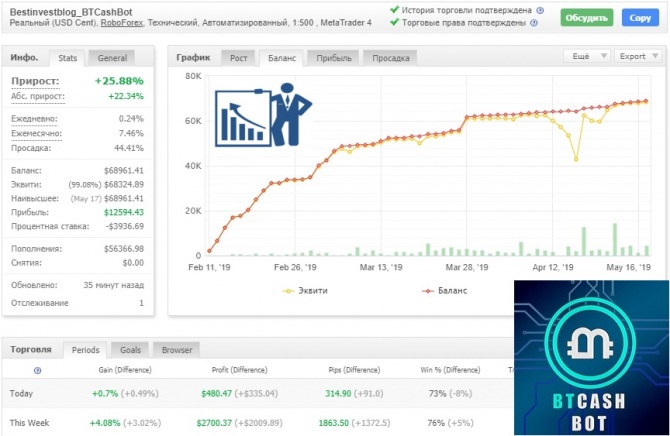Viewport: 670px width, 436px height.
Task: Click the Bestinvestblog_BTCashBot title
Action: click(71, 12)
